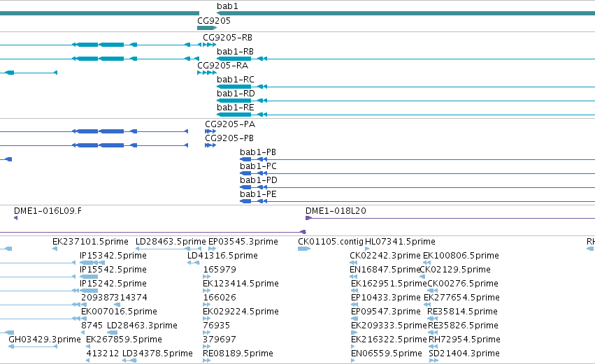595x364 pixels.
Task: Click the CK01105.contig feature box glyph
Action: pos(304,249)
